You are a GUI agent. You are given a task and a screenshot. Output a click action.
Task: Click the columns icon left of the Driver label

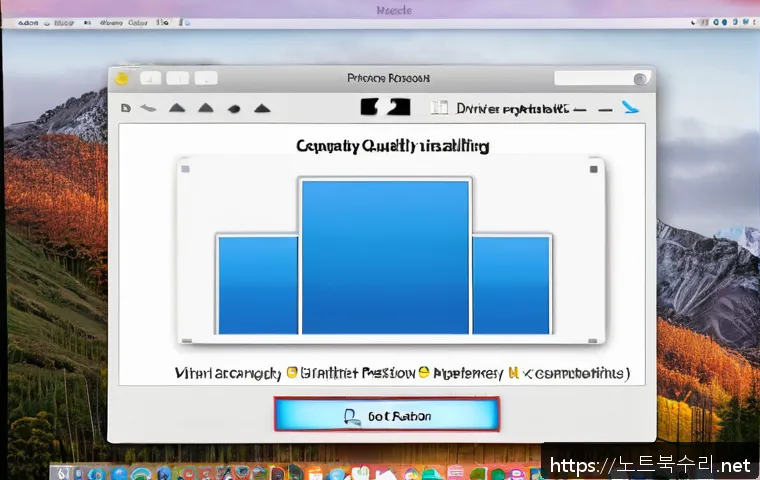(437, 108)
